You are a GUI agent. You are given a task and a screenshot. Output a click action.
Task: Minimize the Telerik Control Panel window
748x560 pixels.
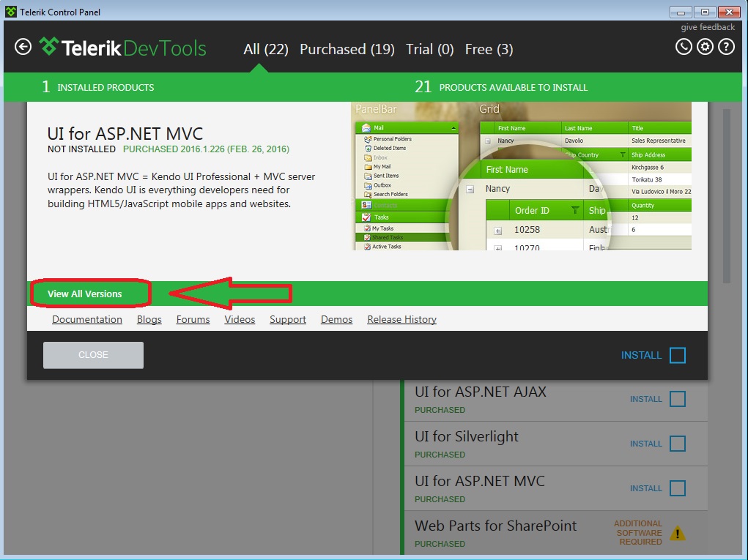[681, 12]
